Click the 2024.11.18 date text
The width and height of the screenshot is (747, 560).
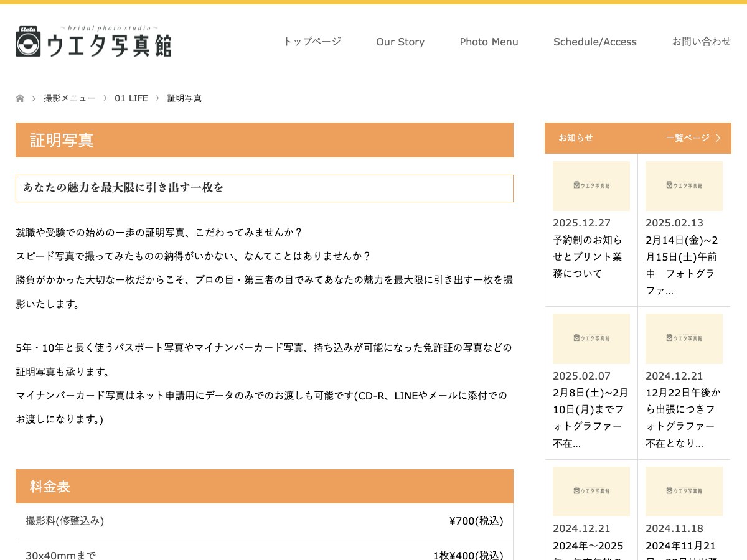675,528
